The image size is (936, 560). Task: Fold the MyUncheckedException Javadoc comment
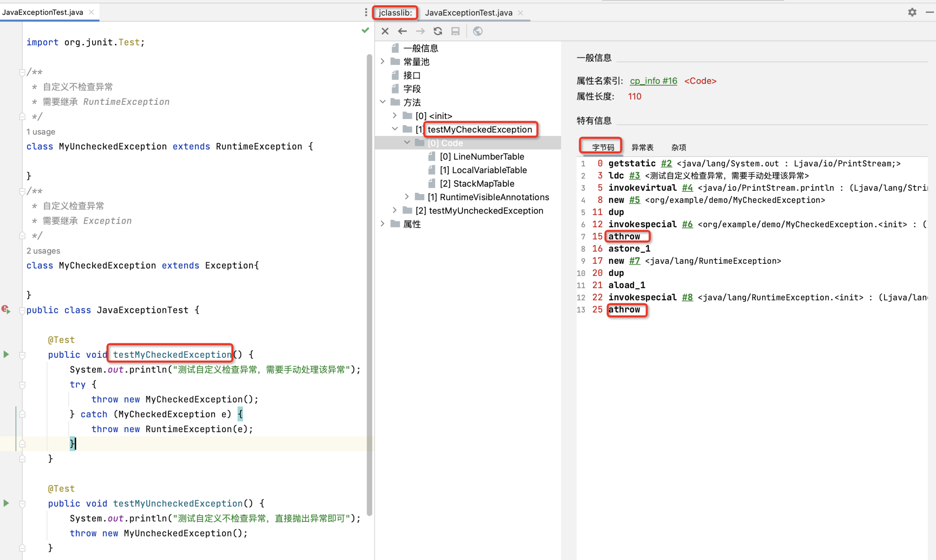click(22, 72)
